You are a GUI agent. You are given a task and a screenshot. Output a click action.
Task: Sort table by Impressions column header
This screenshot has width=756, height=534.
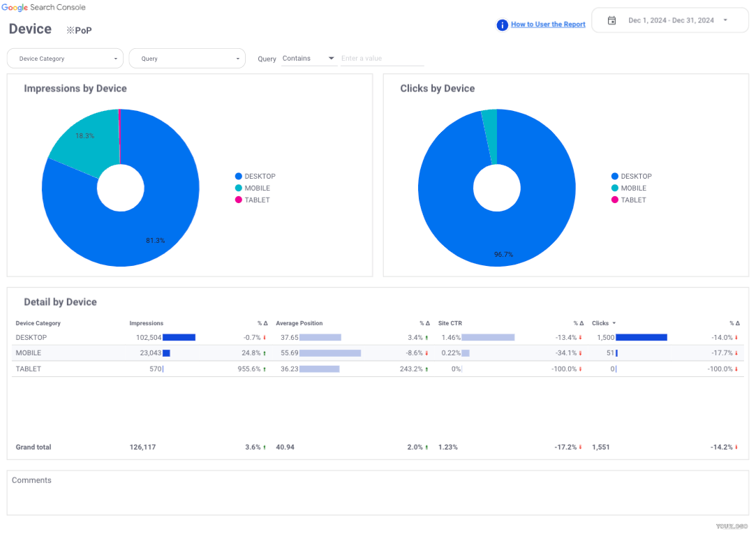click(147, 323)
